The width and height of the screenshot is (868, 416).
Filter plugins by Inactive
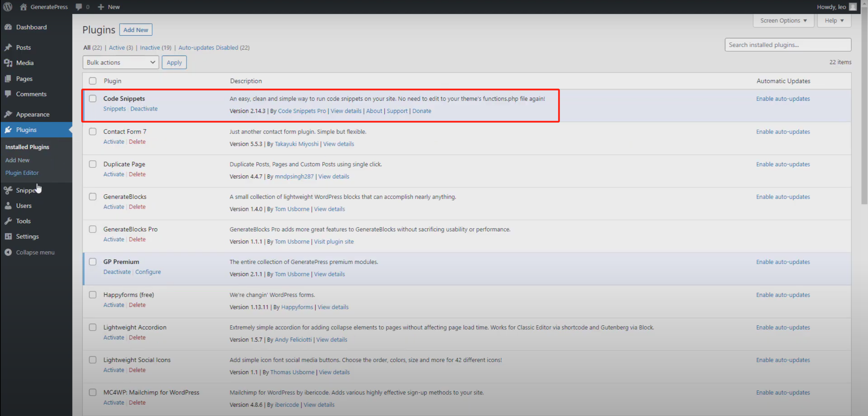click(150, 47)
